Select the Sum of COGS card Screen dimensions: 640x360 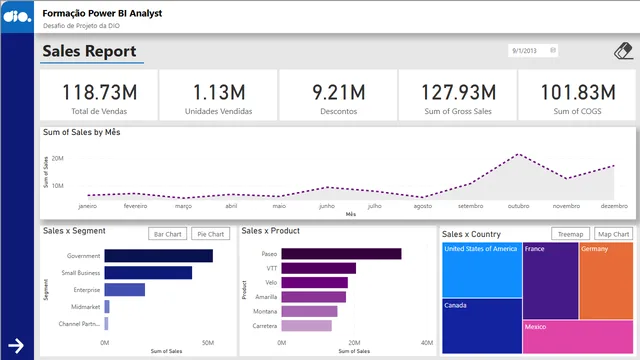coord(577,95)
